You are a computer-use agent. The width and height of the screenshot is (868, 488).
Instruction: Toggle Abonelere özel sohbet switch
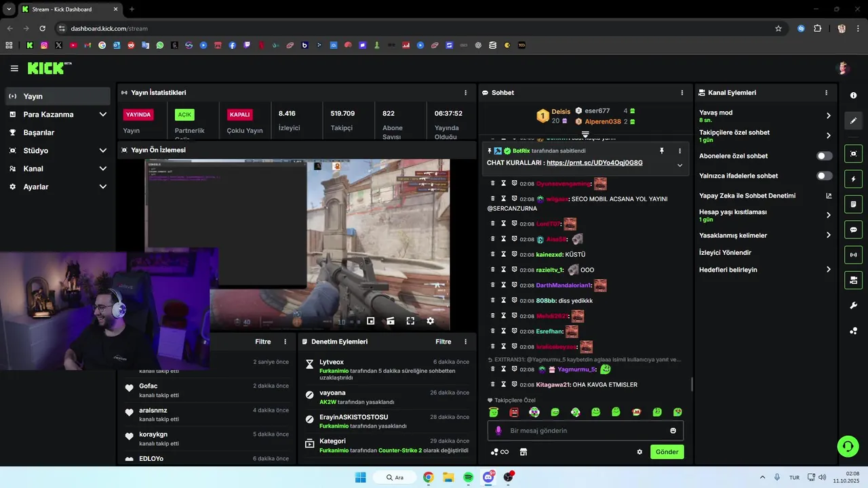[x=824, y=156]
